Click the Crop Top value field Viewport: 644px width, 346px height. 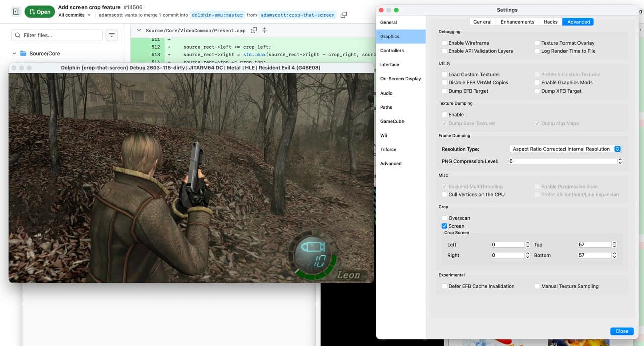point(595,245)
